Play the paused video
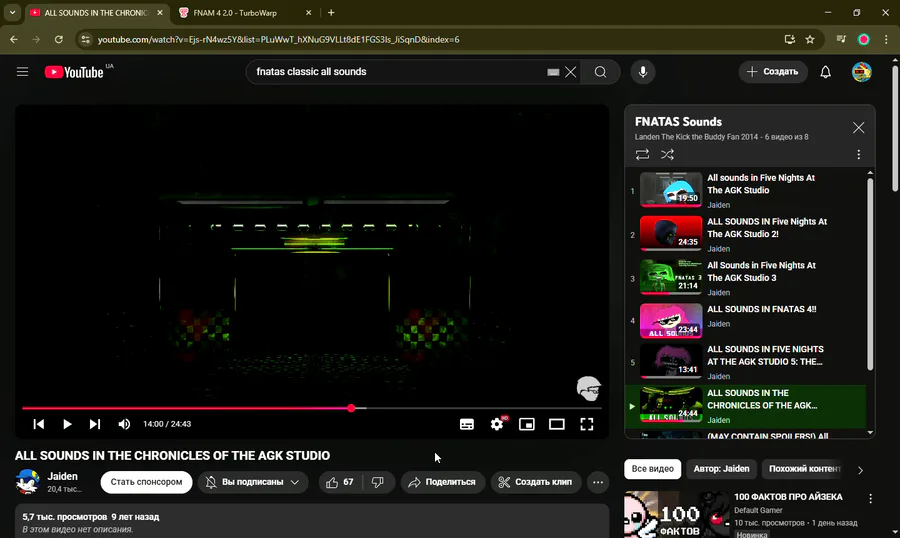This screenshot has width=900, height=538. point(67,424)
